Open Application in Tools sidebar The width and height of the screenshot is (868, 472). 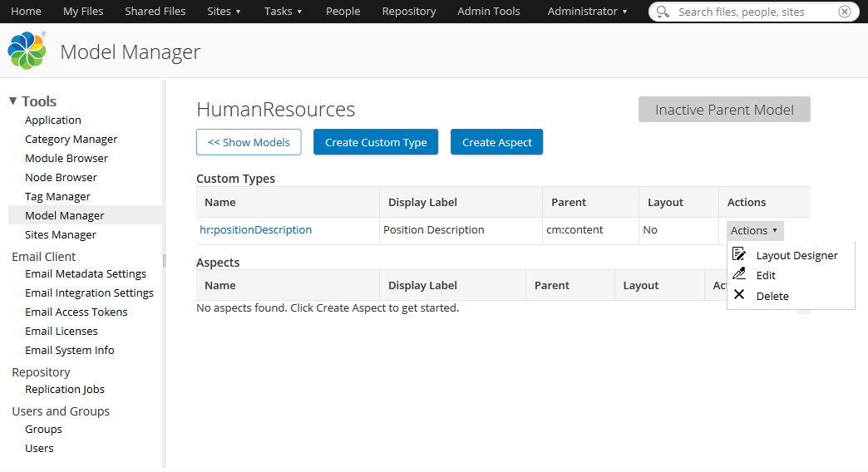(x=53, y=120)
